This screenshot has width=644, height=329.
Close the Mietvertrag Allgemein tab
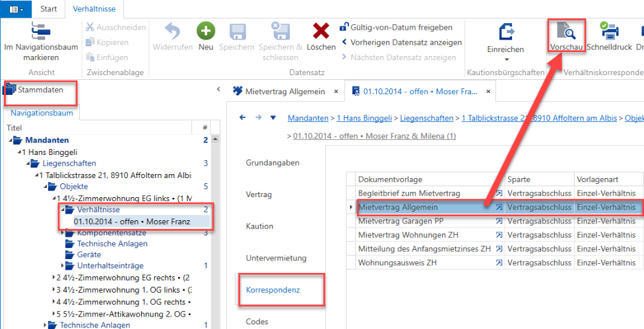(337, 91)
